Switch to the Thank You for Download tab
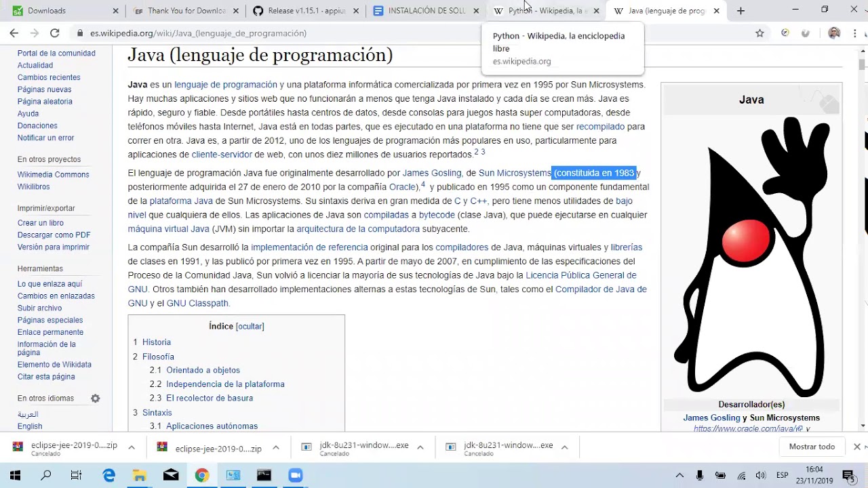868x488 pixels. 186,11
